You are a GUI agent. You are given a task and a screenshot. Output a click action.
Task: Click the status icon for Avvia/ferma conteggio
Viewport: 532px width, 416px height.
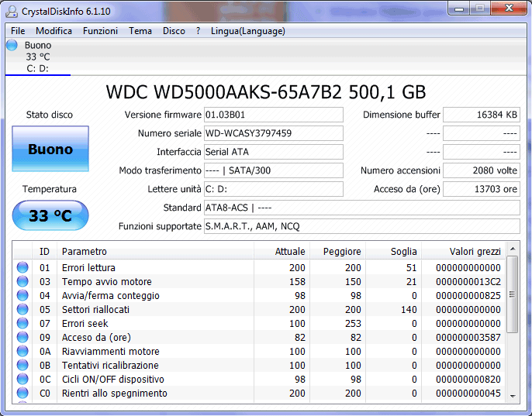[x=22, y=295]
